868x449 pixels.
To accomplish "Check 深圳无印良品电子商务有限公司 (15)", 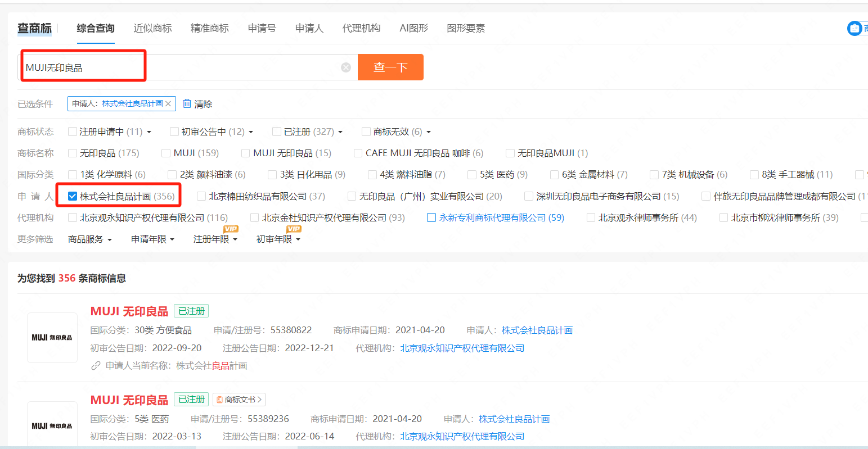I will pyautogui.click(x=528, y=196).
